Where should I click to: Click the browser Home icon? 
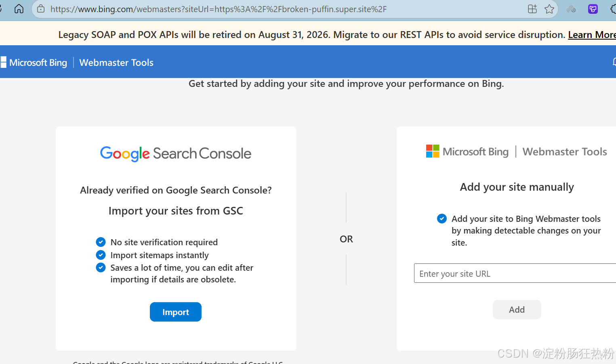tap(19, 9)
